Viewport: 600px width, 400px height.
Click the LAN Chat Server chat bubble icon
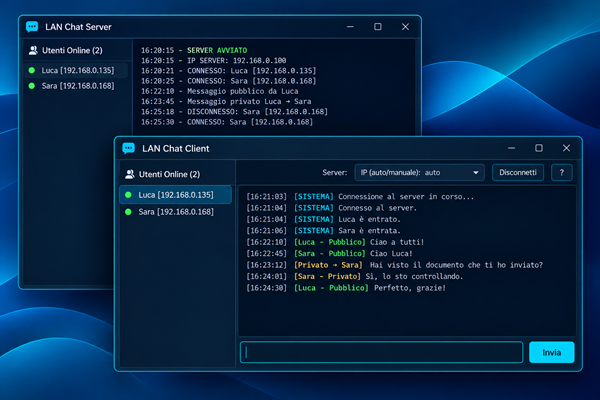point(32,27)
